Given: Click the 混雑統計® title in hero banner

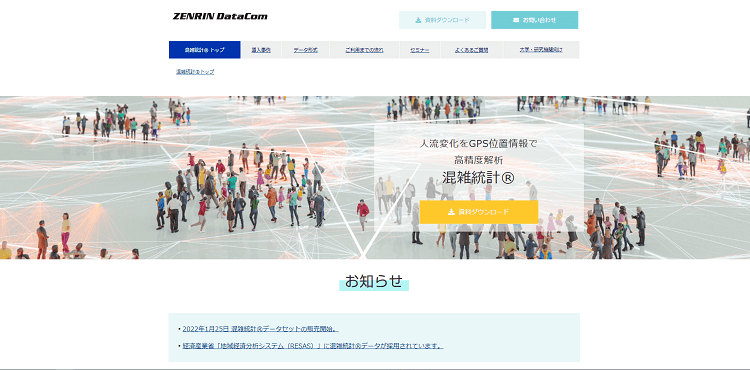Looking at the screenshot, I should pos(478,178).
